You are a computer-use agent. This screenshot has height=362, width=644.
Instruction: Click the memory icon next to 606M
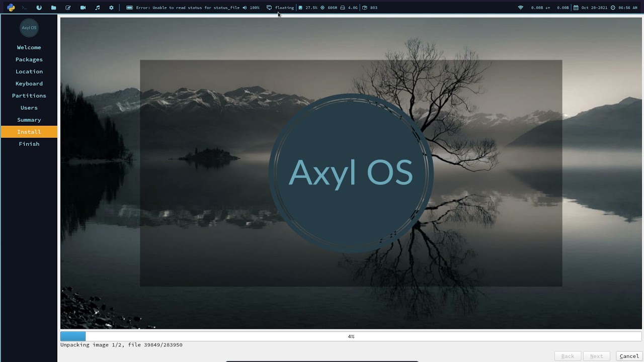tap(323, 8)
